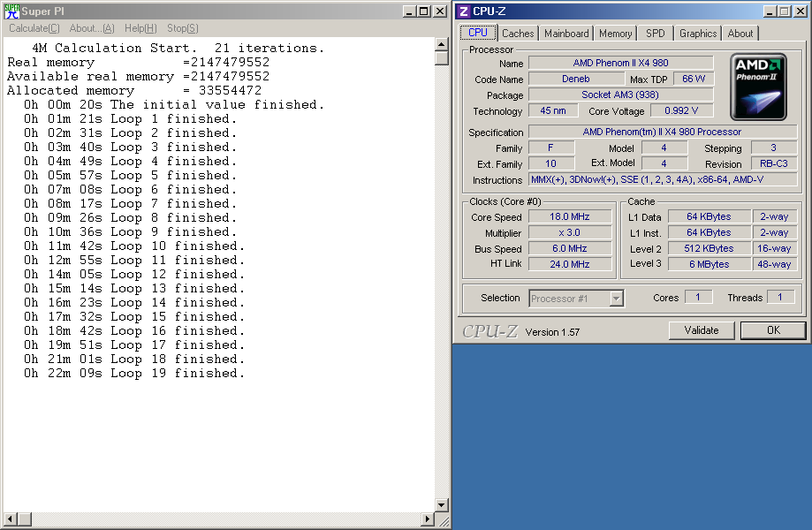Screen dimensions: 812x530
Task: Click the Core Speed value 18.0 MHz
Action: [570, 216]
